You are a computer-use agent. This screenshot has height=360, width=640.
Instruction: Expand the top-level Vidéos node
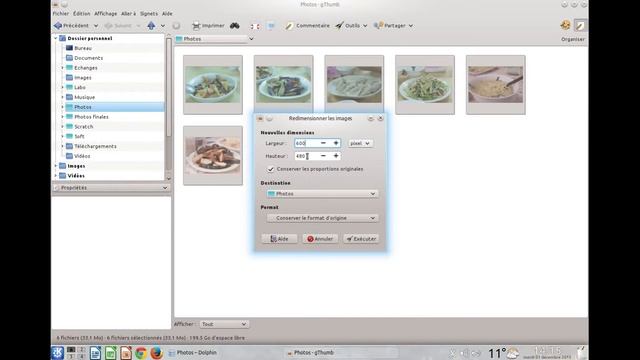click(56, 176)
